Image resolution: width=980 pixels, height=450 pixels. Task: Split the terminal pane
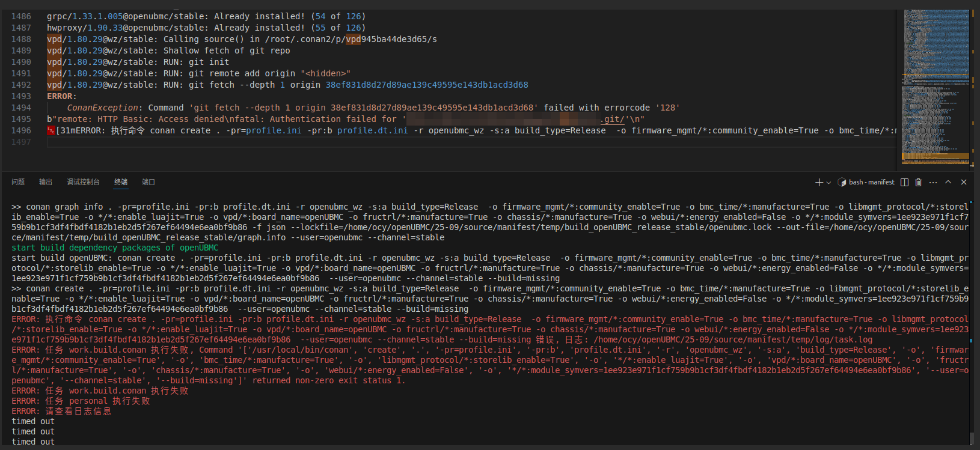click(x=904, y=182)
